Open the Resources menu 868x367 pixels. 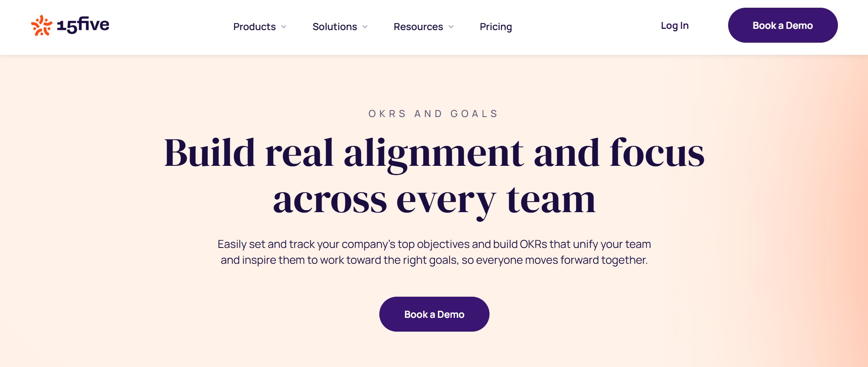pos(418,27)
